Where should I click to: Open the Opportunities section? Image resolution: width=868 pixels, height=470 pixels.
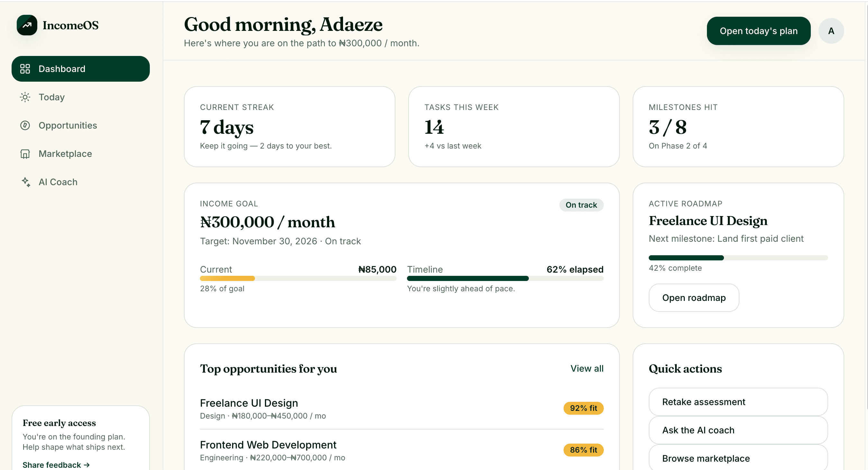(x=81, y=125)
